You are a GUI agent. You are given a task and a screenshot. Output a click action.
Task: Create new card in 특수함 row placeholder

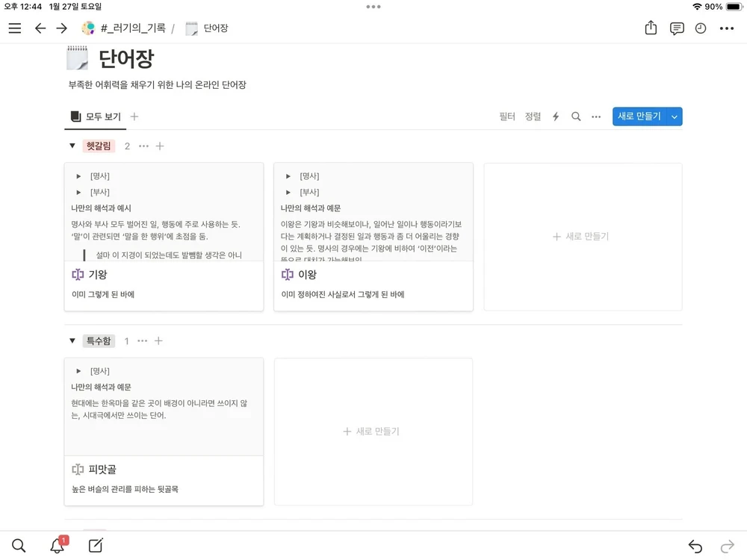373,432
